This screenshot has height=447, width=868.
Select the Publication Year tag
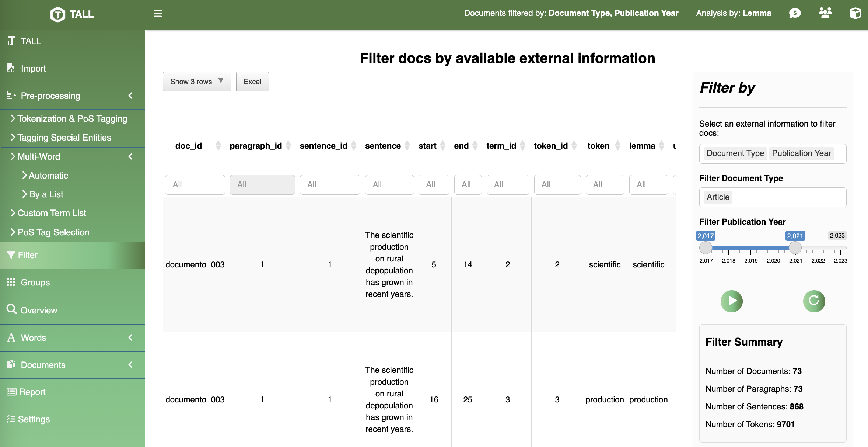click(x=801, y=153)
